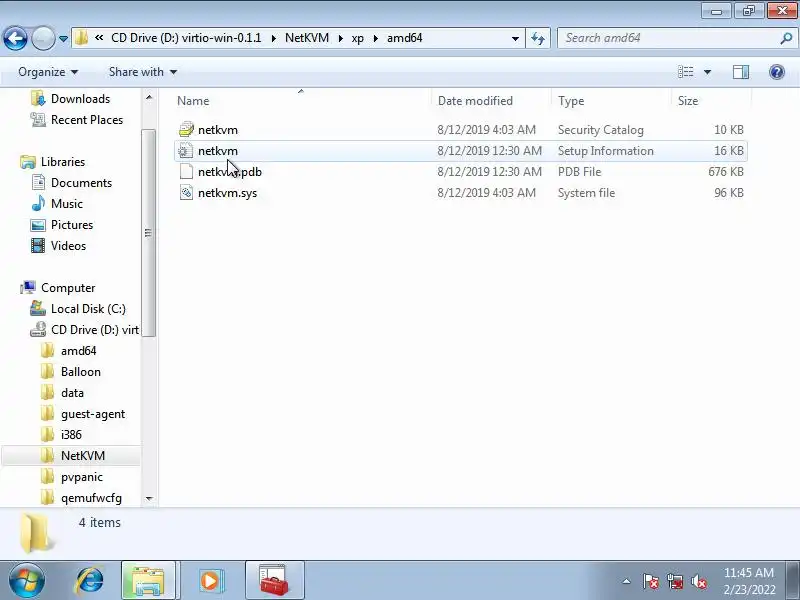This screenshot has height=600, width=800.
Task: Open Windows Media Player from taskbar
Action: coord(210,581)
